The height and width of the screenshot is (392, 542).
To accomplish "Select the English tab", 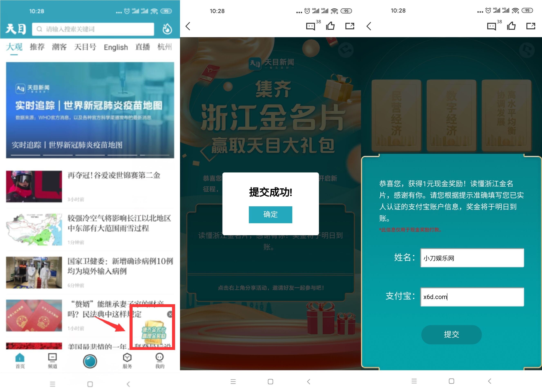I will 116,47.
